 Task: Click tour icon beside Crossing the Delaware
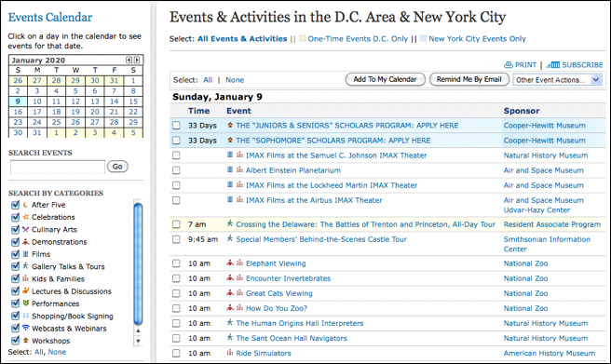coord(230,223)
